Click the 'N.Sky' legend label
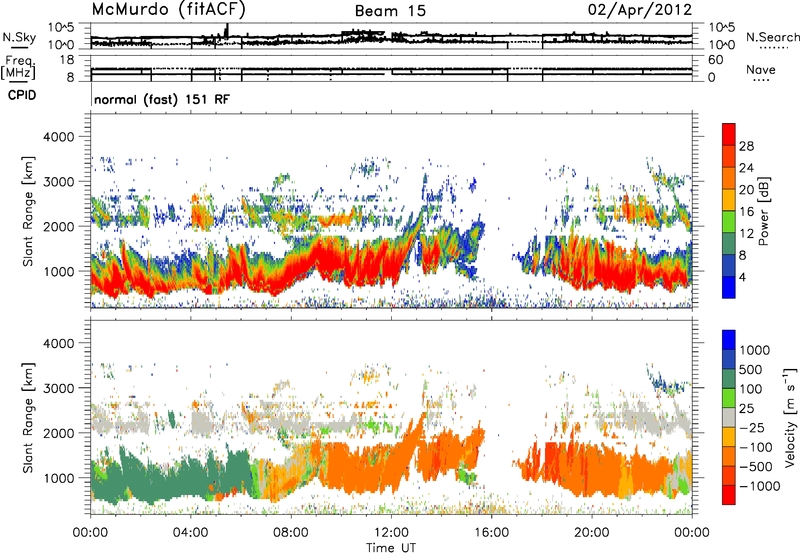The width and height of the screenshot is (800, 554). (x=19, y=37)
